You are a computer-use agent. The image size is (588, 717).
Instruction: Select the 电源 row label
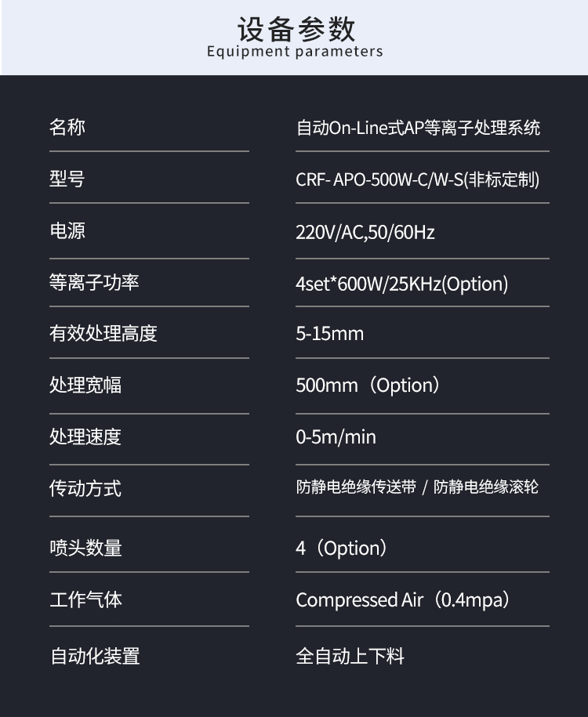pos(67,231)
